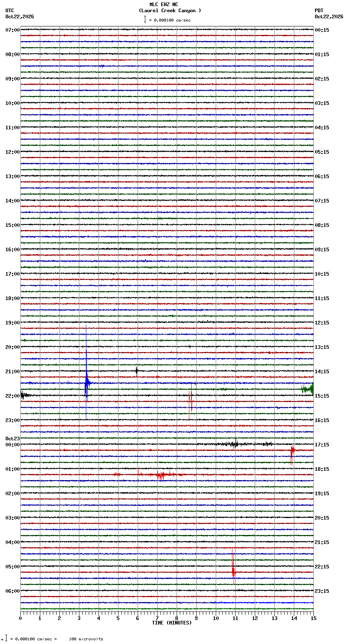
Task: Click the 23:00 UTC time label
Action: point(13,420)
